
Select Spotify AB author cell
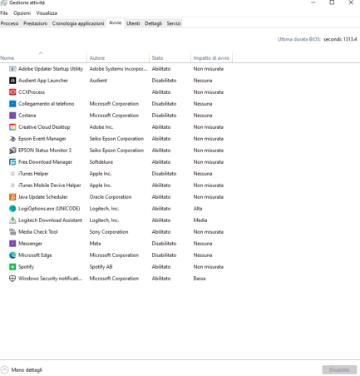(x=101, y=267)
